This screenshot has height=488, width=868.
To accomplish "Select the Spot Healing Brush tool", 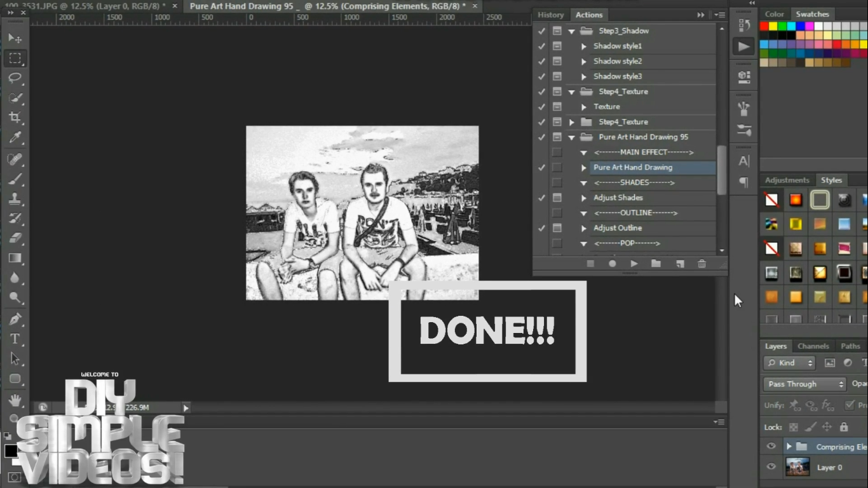I will coord(15,159).
